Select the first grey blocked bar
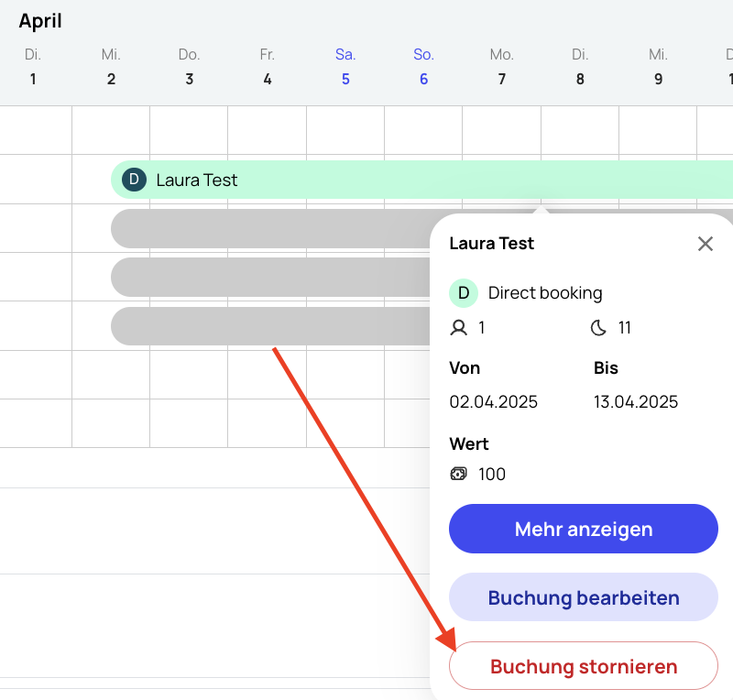This screenshot has width=733, height=700. (270, 229)
